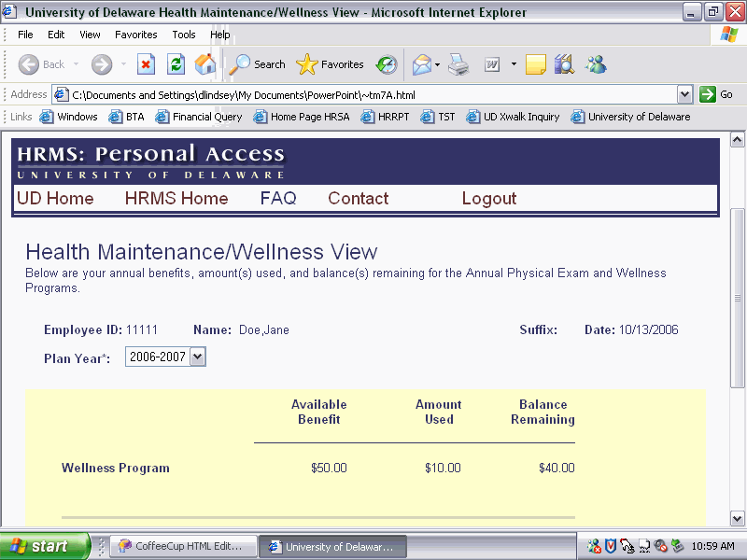Go to browser Home icon
The height and width of the screenshot is (560, 747).
[x=205, y=64]
